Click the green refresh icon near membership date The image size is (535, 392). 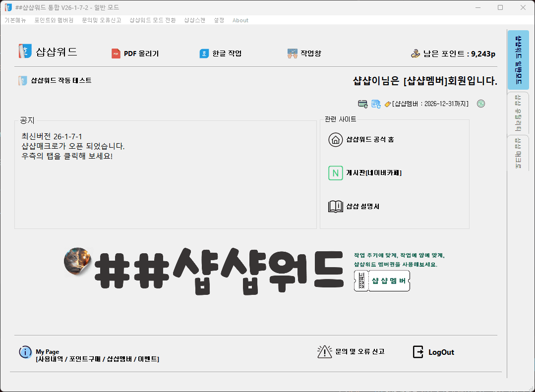(x=480, y=104)
